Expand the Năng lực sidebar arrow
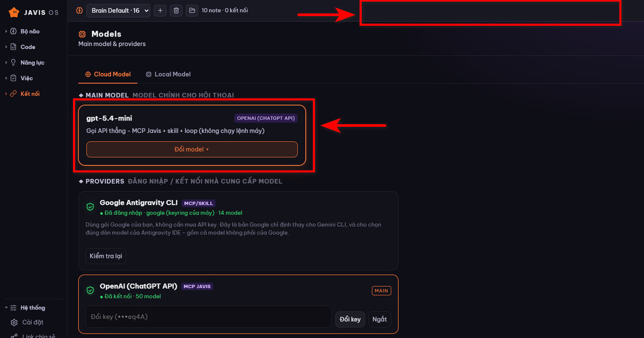Screen dimensions: 644x338 point(6,62)
